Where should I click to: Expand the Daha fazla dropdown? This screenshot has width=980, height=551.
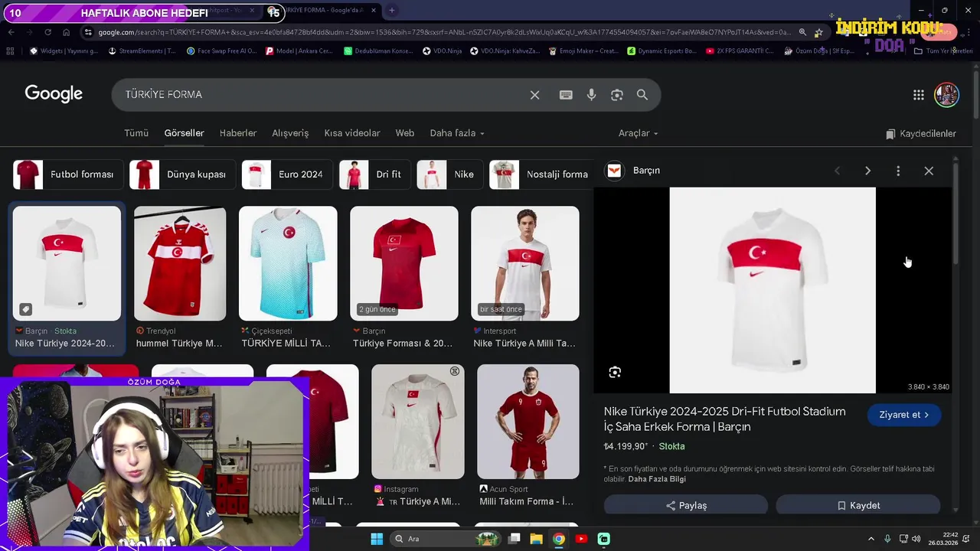[457, 133]
